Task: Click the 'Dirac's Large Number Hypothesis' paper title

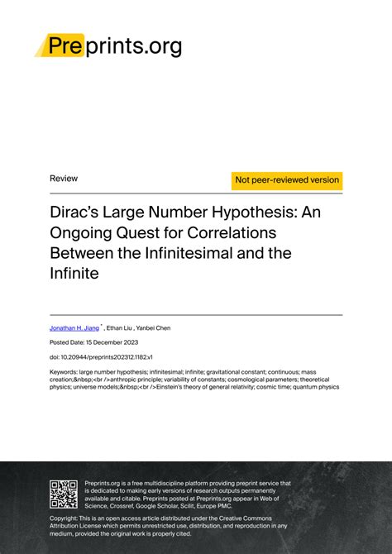Action: pyautogui.click(x=185, y=243)
